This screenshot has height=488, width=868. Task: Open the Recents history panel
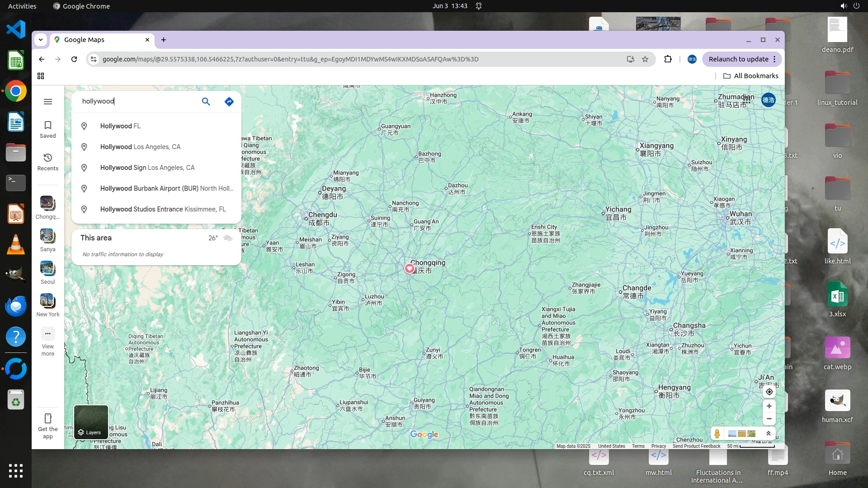point(48,162)
